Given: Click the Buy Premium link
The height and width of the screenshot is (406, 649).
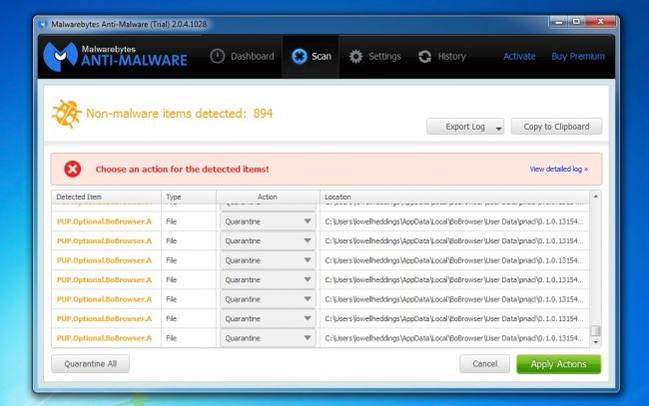Looking at the screenshot, I should tap(578, 56).
